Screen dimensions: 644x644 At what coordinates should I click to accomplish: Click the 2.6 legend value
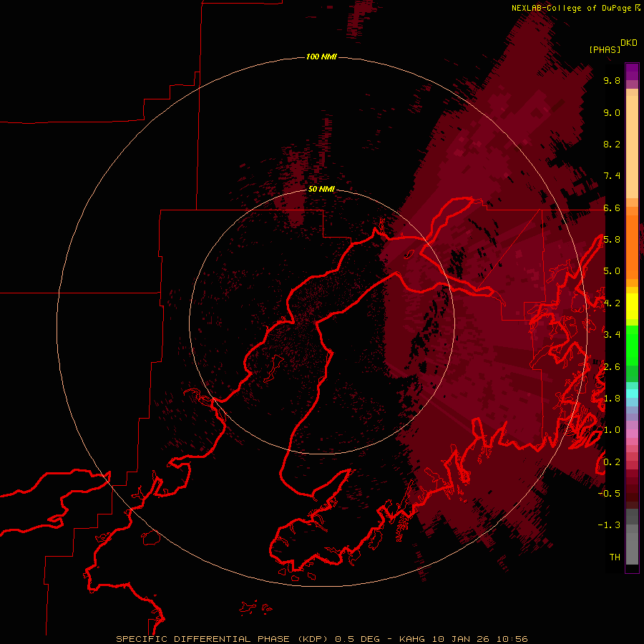coord(612,367)
